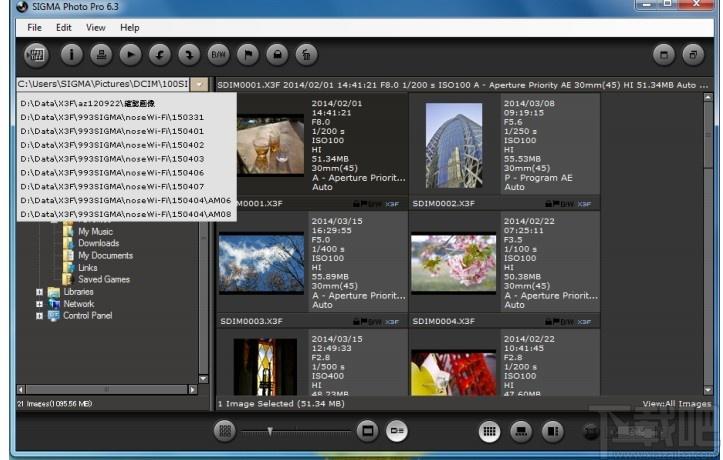Choose the noseWi-Fi\150331 path
This screenshot has height=460, width=723.
[x=127, y=117]
